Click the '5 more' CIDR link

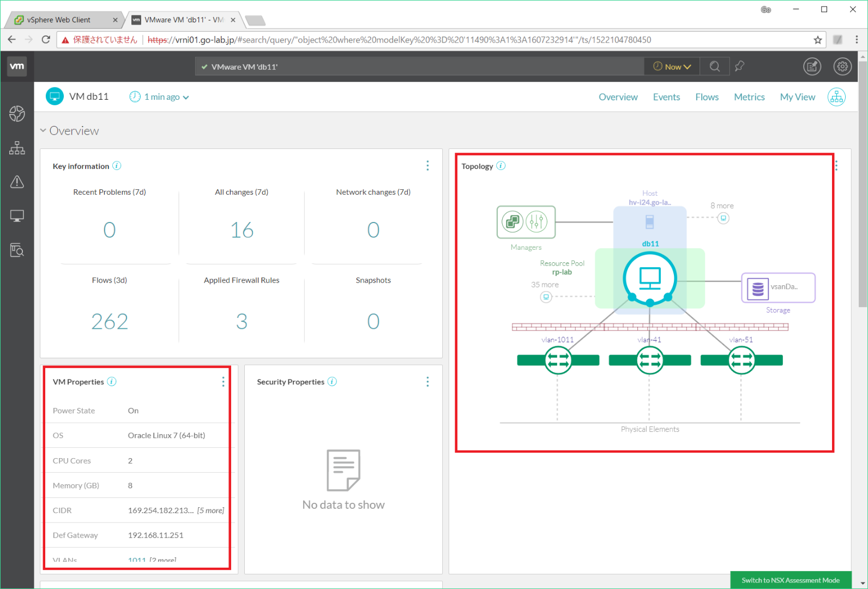[x=210, y=510]
